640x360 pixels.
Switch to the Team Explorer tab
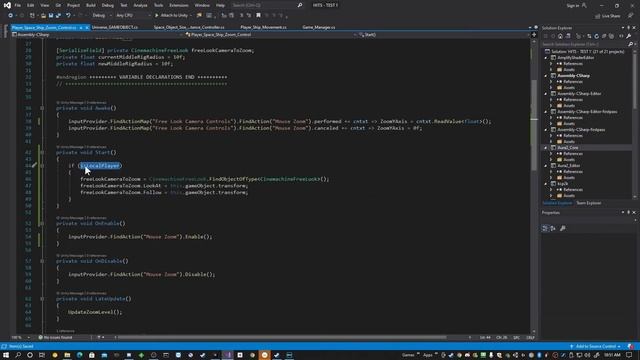(589, 203)
